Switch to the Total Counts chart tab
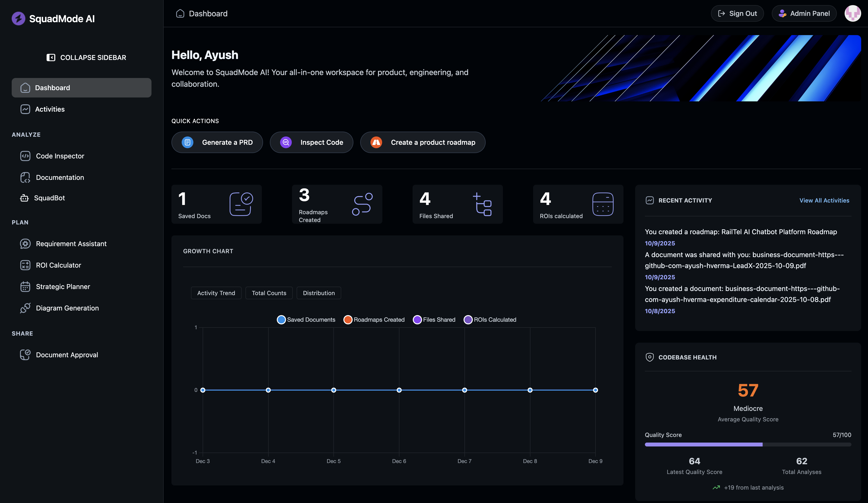 pyautogui.click(x=269, y=293)
